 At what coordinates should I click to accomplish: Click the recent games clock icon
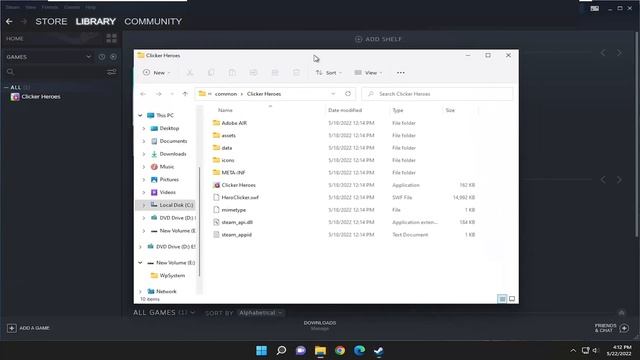coord(102,57)
